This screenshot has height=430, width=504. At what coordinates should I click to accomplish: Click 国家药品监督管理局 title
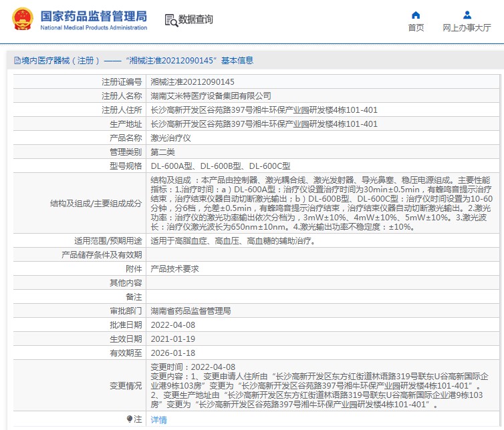94,16
